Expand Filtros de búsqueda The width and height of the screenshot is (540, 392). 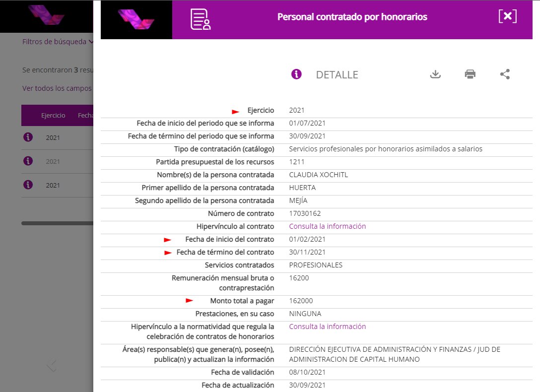coord(58,42)
